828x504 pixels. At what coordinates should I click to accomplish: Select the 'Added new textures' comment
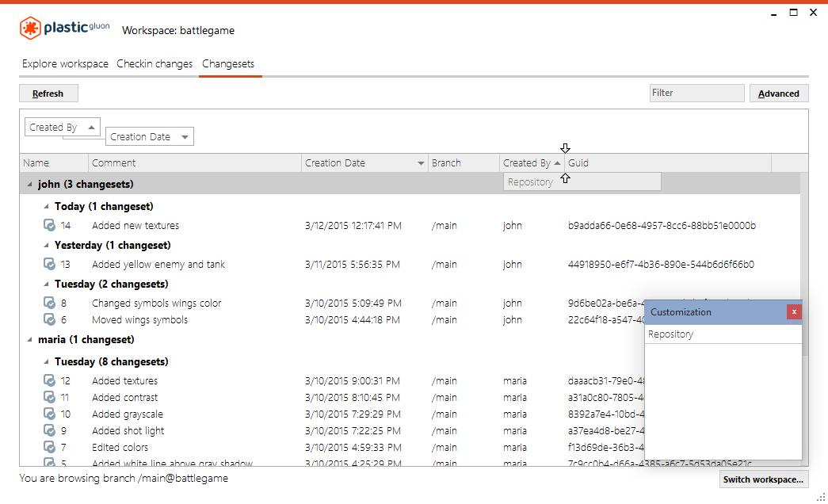pos(135,226)
